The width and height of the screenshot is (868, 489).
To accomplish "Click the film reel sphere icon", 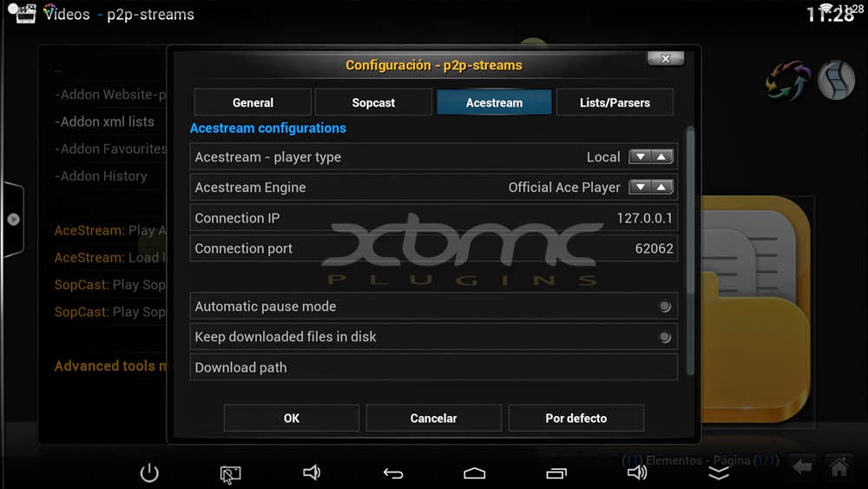I will click(x=837, y=80).
